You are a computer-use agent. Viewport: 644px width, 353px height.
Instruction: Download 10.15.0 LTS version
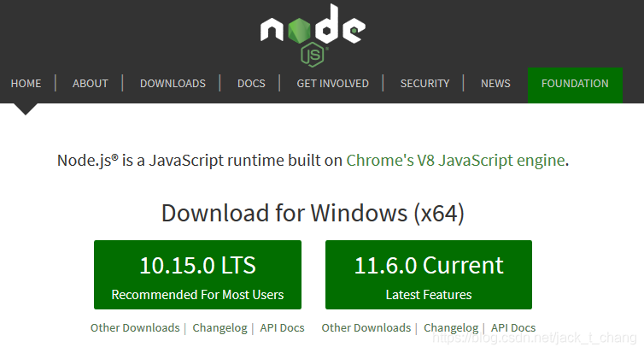point(197,274)
